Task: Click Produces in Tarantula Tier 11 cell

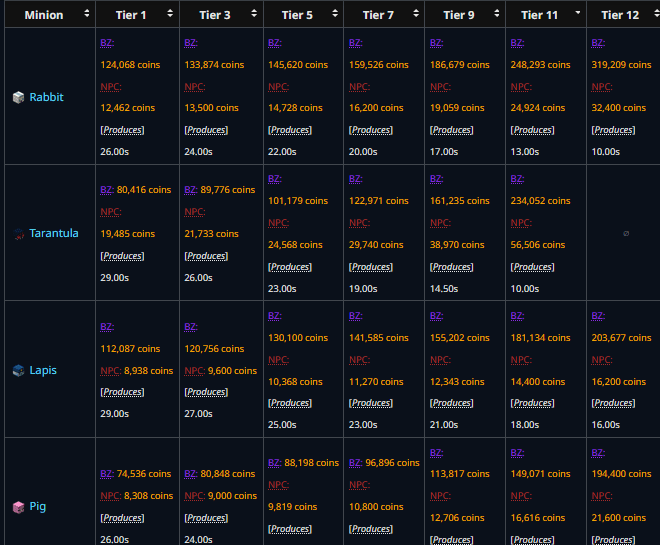Action: pos(532,267)
